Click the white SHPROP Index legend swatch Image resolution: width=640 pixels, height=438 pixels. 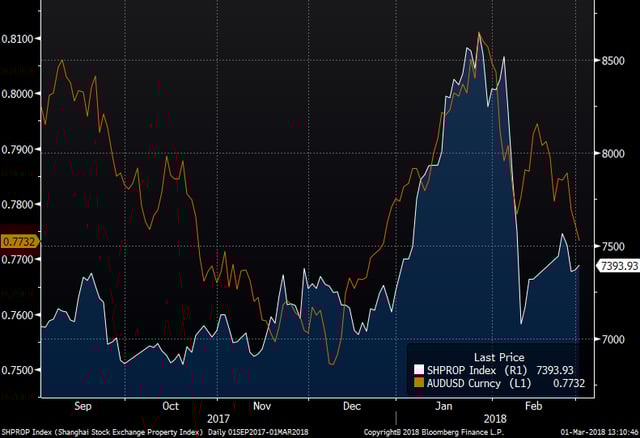coord(418,369)
